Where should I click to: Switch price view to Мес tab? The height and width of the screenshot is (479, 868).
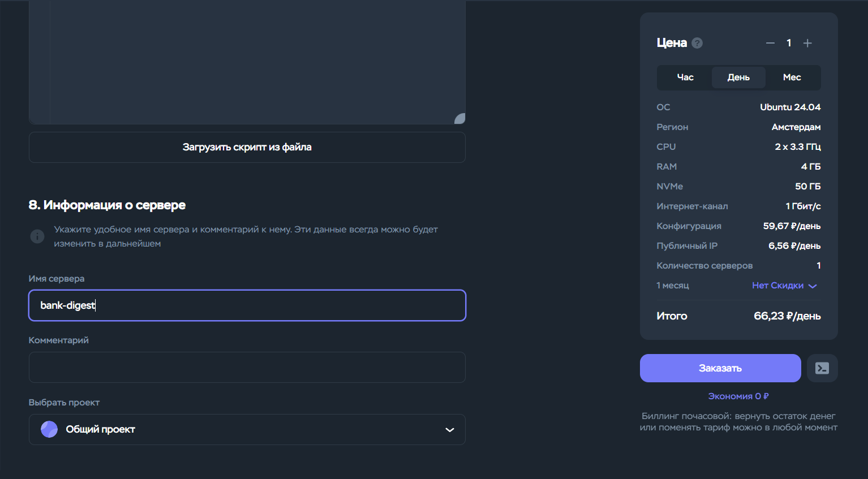[x=792, y=77]
